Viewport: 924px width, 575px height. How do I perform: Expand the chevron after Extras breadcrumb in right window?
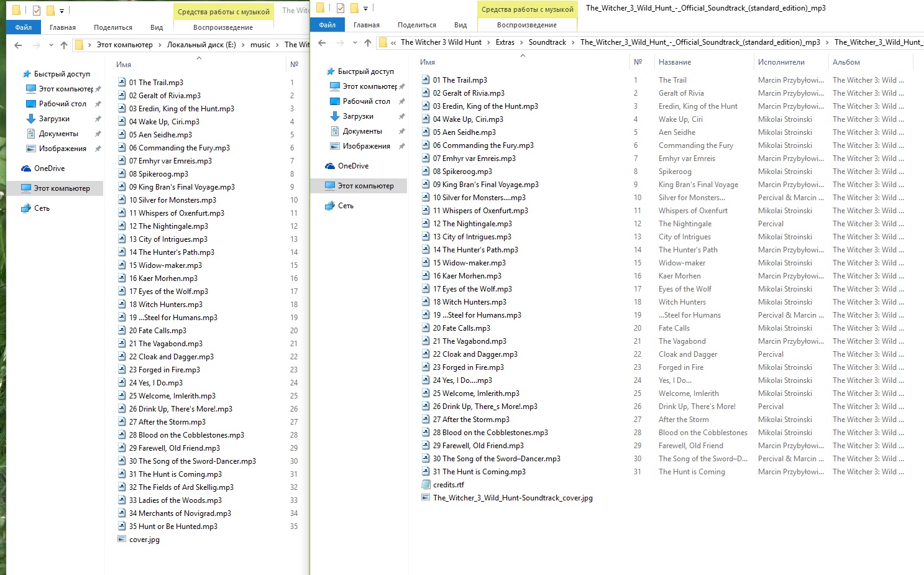(521, 42)
